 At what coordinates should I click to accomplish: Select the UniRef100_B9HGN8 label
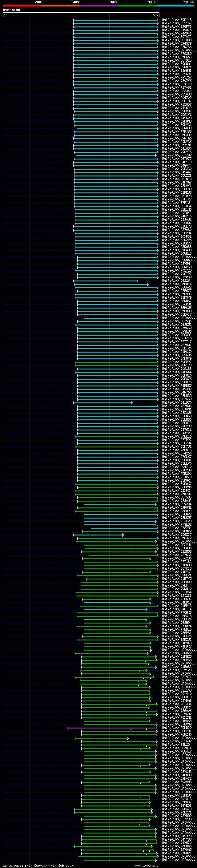177,121
